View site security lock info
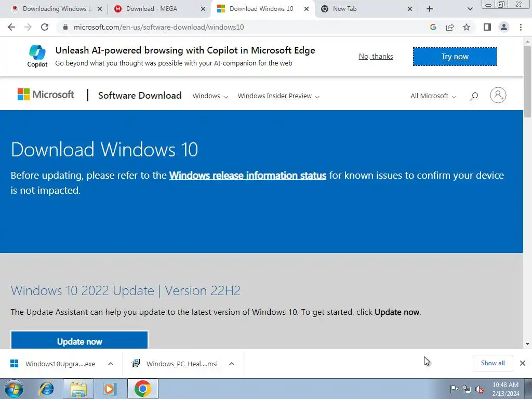 pos(65,27)
